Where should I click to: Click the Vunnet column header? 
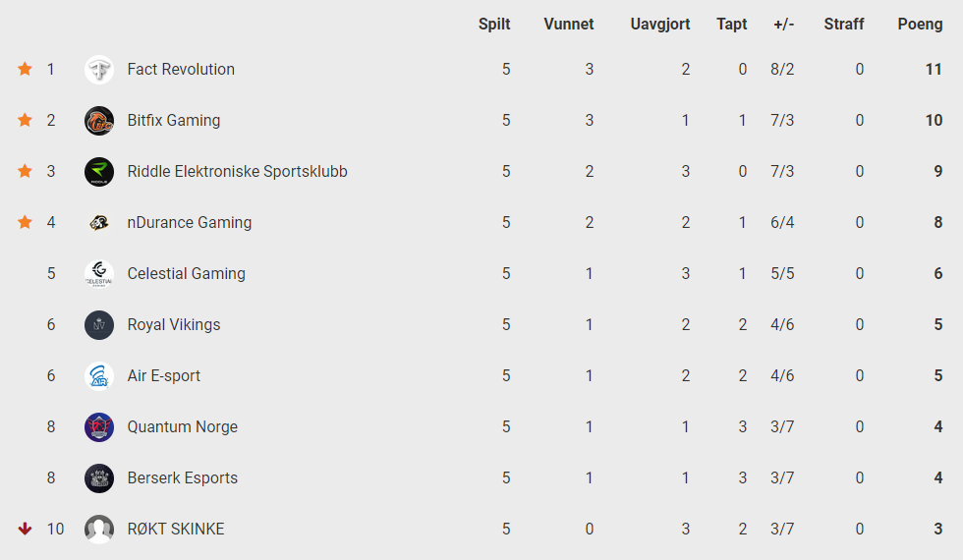click(569, 24)
